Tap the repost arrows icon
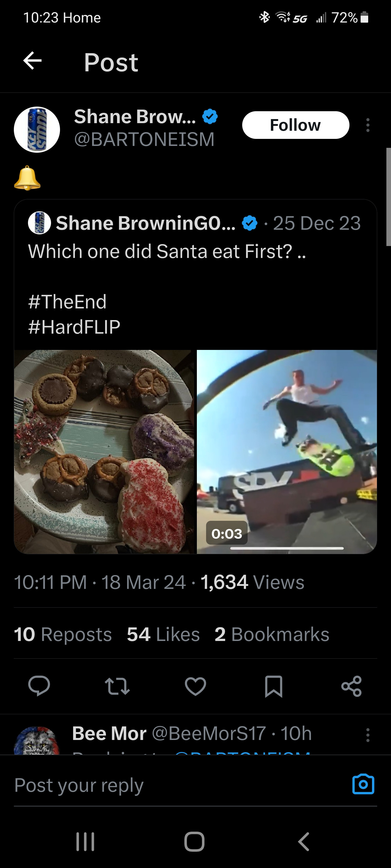Viewport: 391px width, 868px height. [x=117, y=686]
